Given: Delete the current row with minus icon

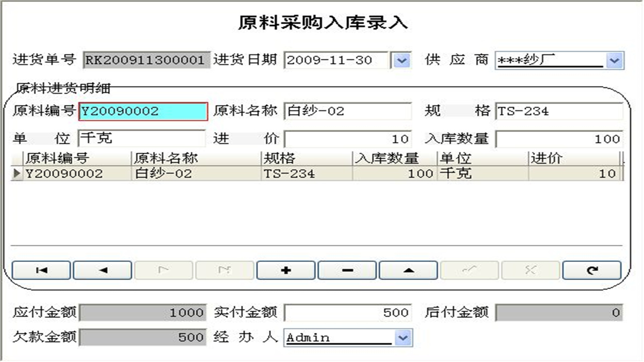Looking at the screenshot, I should (x=347, y=270).
